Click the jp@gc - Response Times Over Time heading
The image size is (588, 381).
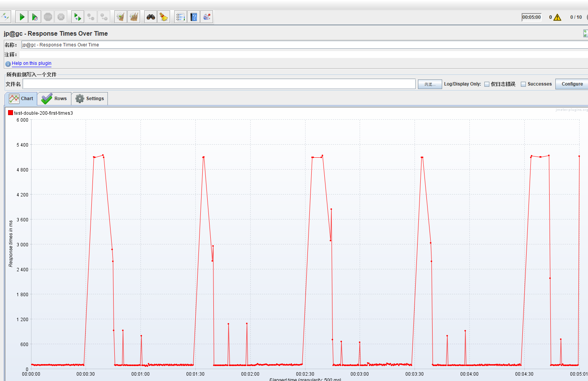point(56,34)
